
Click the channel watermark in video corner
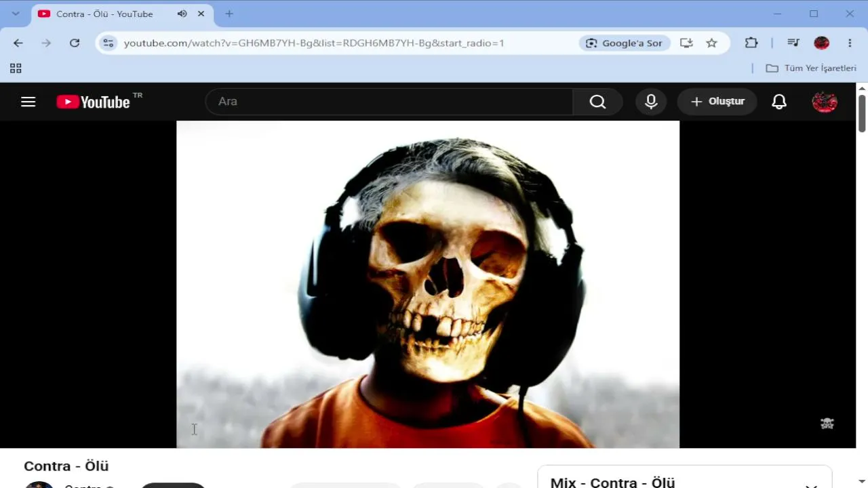(x=827, y=424)
